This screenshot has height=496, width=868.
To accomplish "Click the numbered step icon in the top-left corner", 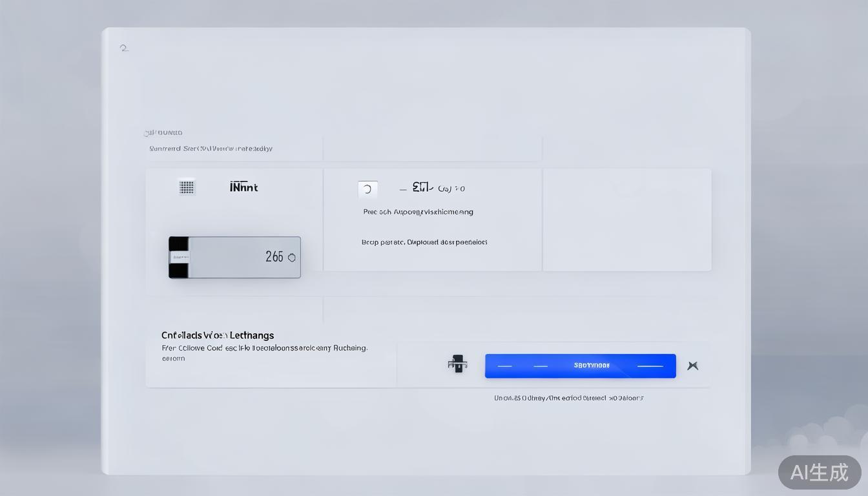I will (x=123, y=47).
